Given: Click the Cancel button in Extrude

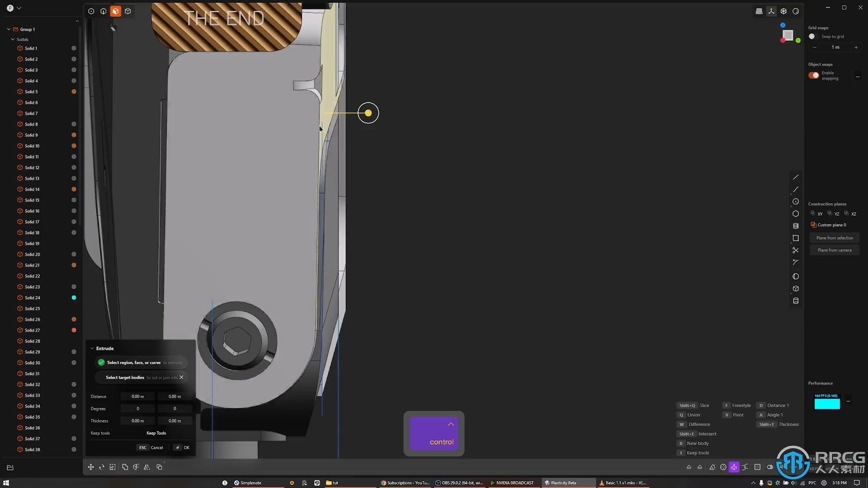Looking at the screenshot, I should pyautogui.click(x=156, y=447).
